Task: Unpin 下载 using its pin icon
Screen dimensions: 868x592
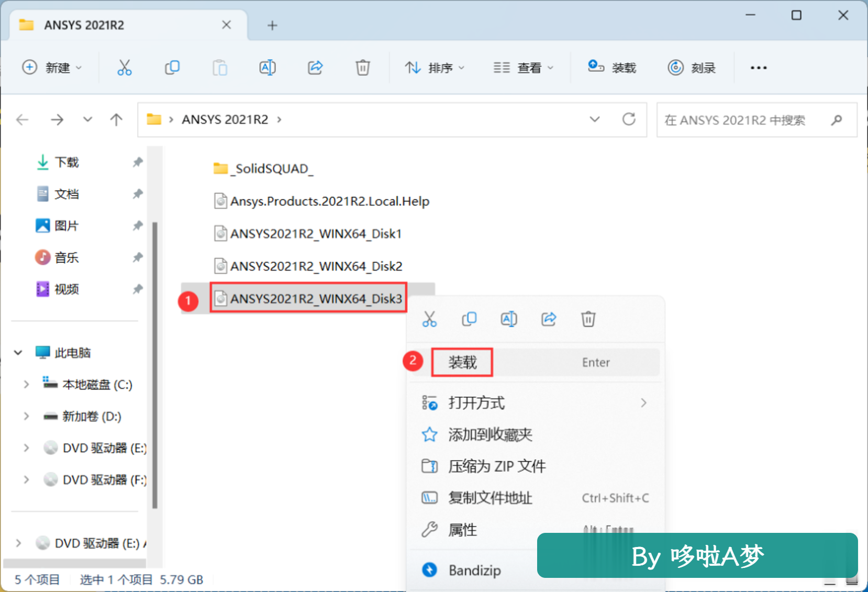Action: tap(138, 162)
